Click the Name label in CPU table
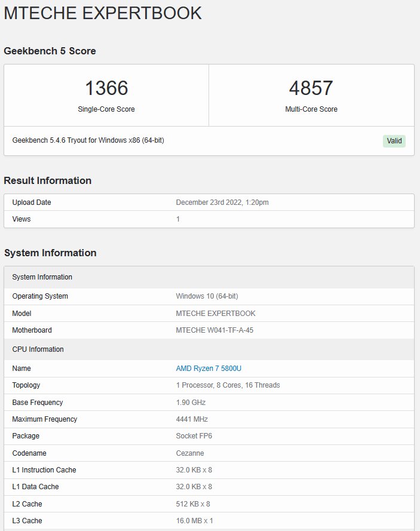The width and height of the screenshot is (420, 531). pos(22,369)
